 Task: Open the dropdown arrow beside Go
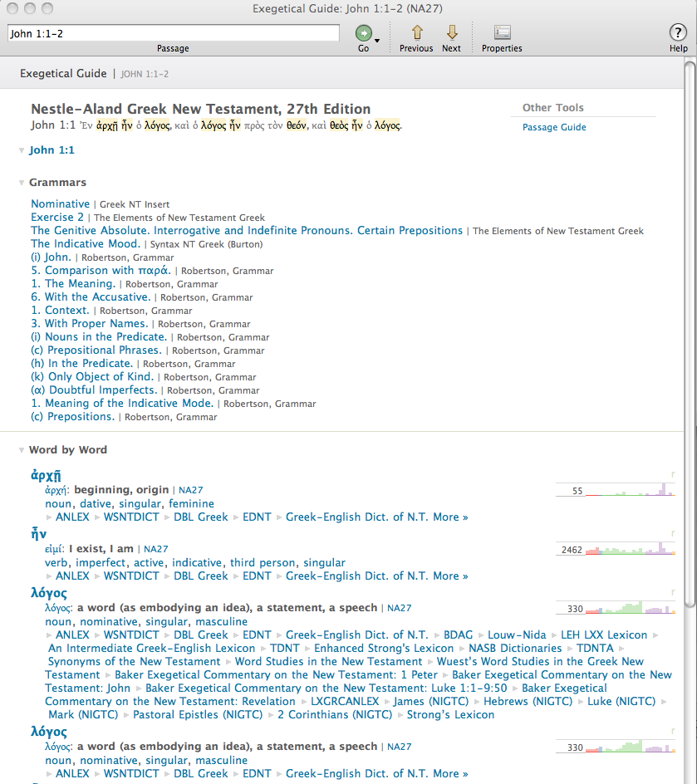tap(377, 41)
